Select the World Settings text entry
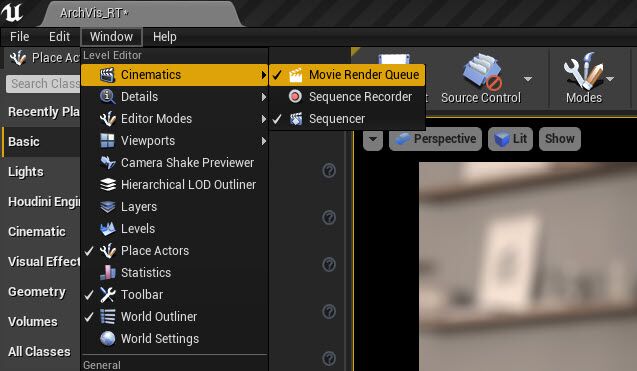 point(160,339)
